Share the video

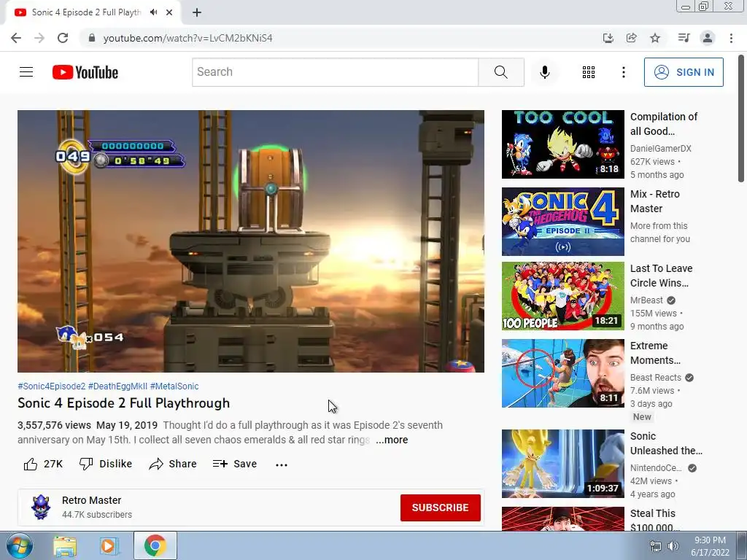pos(172,464)
